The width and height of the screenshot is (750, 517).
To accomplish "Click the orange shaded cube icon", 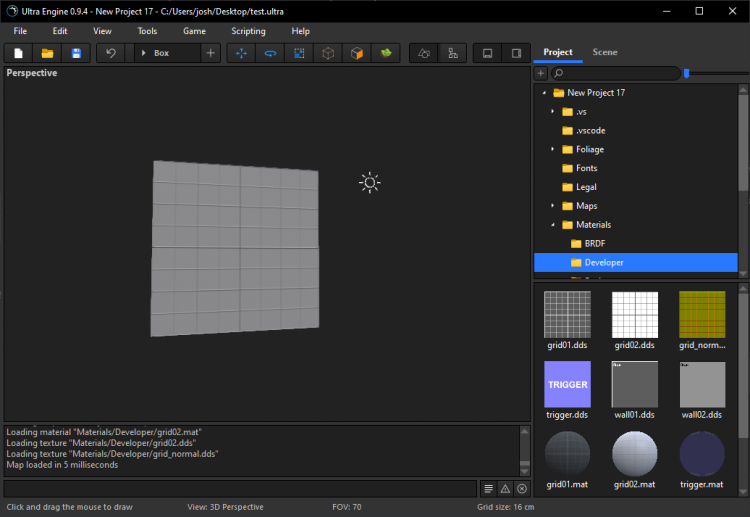I will coord(357,53).
